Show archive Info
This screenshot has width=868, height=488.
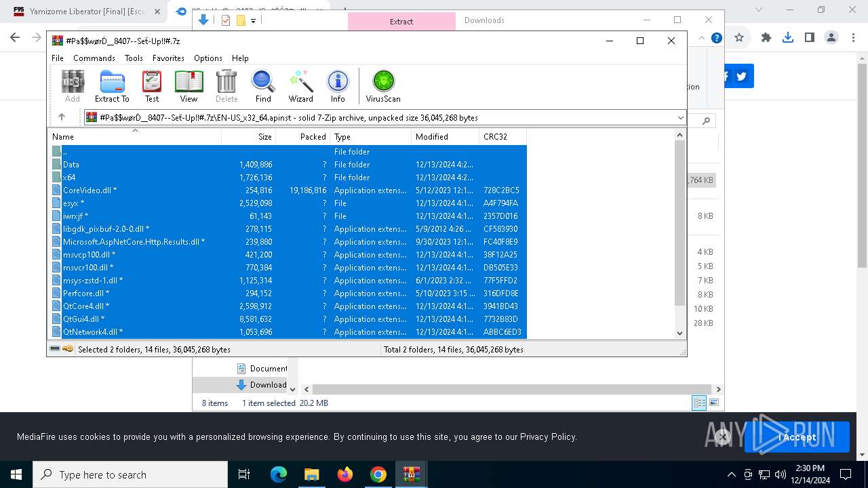[x=338, y=86]
